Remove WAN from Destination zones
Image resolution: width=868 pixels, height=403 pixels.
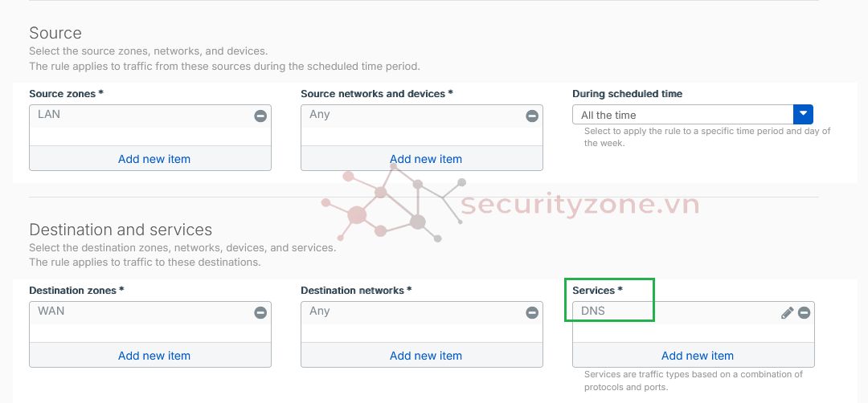point(260,313)
